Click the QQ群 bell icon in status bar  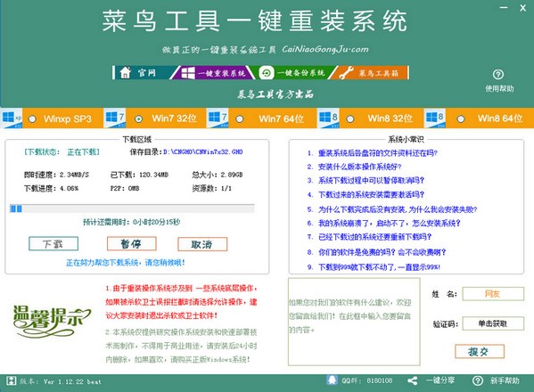tap(332, 380)
